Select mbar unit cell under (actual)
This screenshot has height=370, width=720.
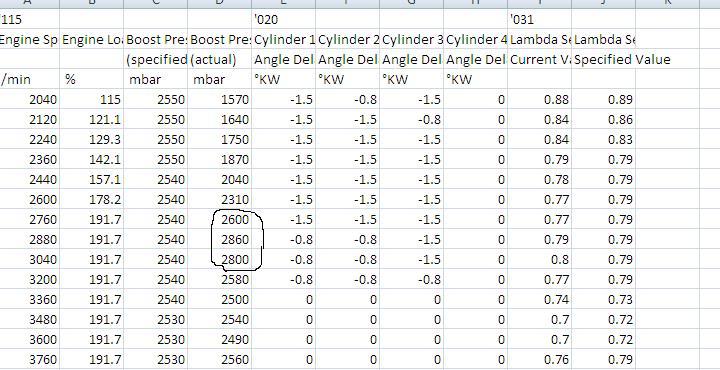pos(219,79)
